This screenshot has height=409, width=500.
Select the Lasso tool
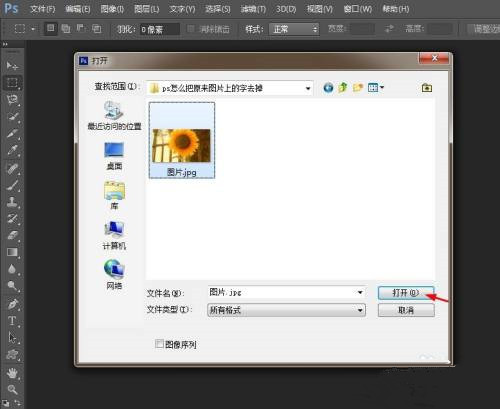click(12, 99)
